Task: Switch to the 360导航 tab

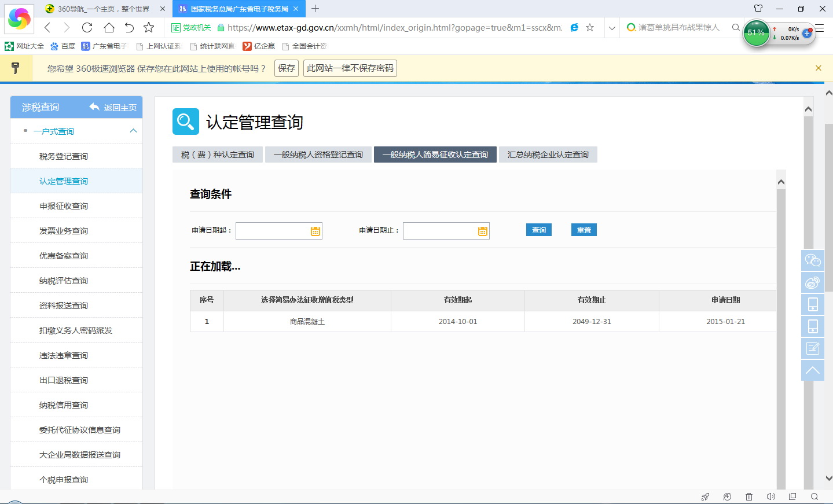Action: pyautogui.click(x=104, y=9)
